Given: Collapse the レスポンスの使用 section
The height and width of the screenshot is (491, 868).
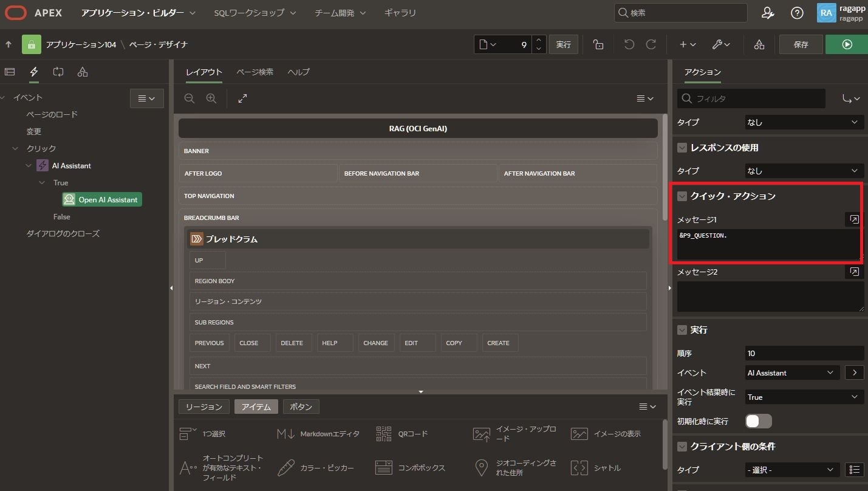Looking at the screenshot, I should (682, 148).
